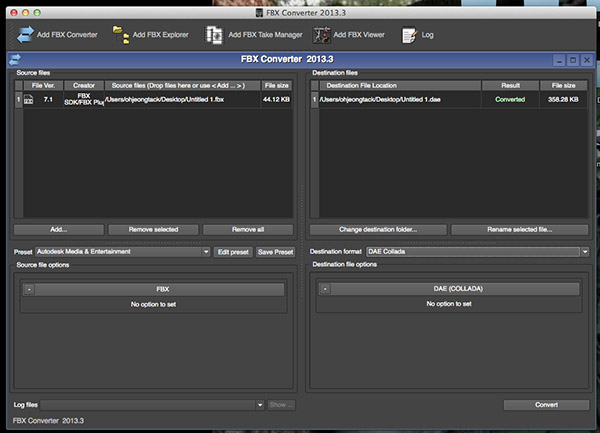
Task: Click Rename selected file button
Action: [x=520, y=230]
